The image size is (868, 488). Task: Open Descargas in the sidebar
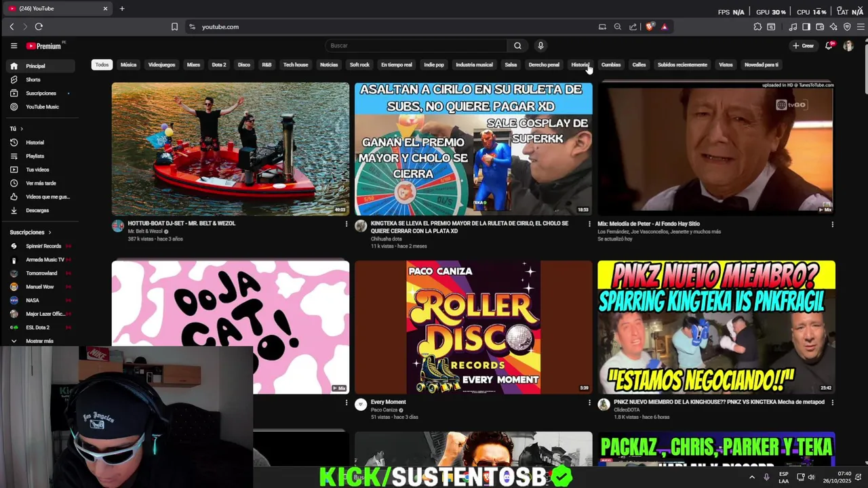tap(40, 210)
